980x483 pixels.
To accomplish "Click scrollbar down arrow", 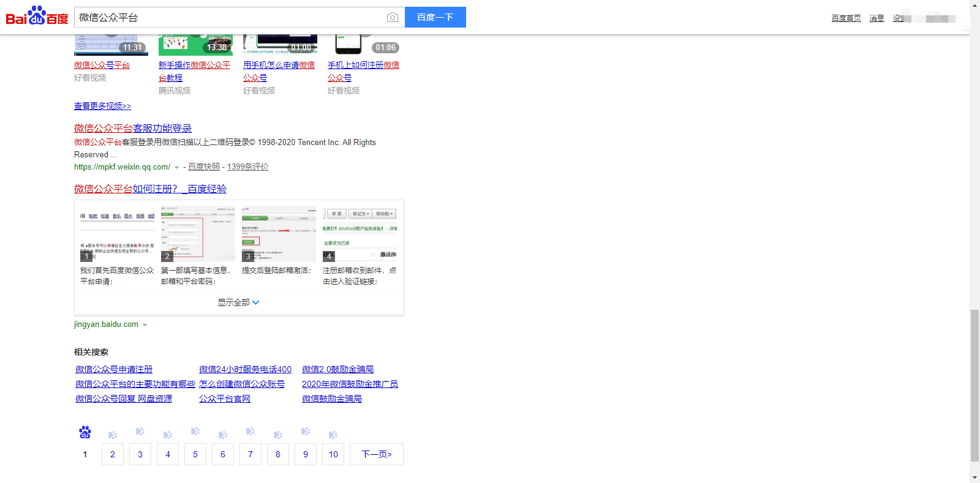I will click(x=974, y=477).
